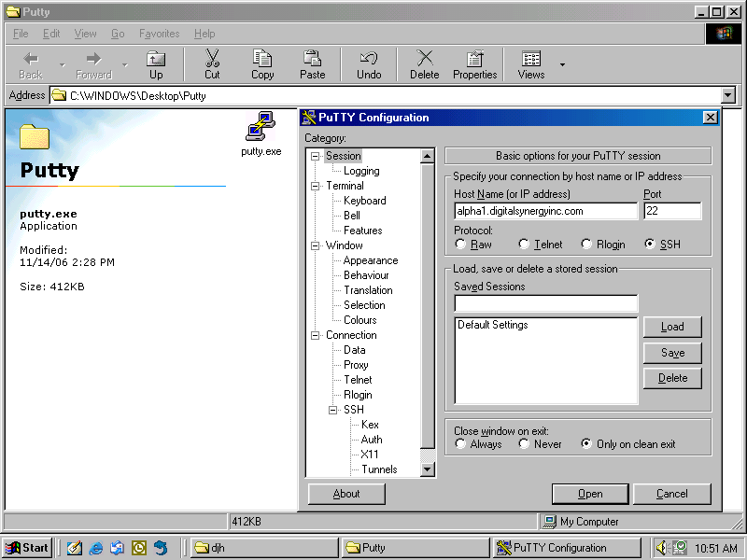Set close window on exit to Always
The height and width of the screenshot is (560, 747).
tap(460, 444)
